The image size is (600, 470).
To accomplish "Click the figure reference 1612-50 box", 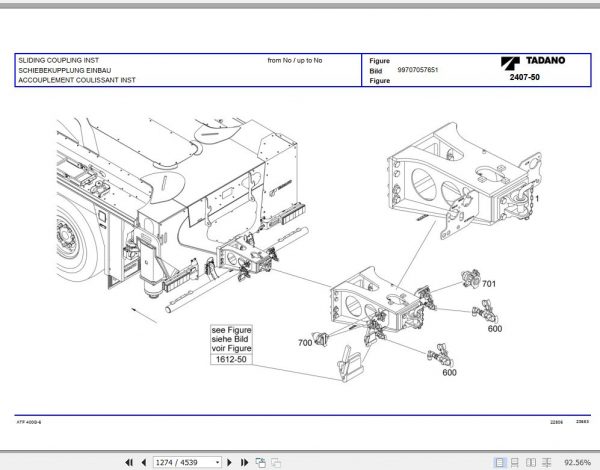I will [231, 359].
